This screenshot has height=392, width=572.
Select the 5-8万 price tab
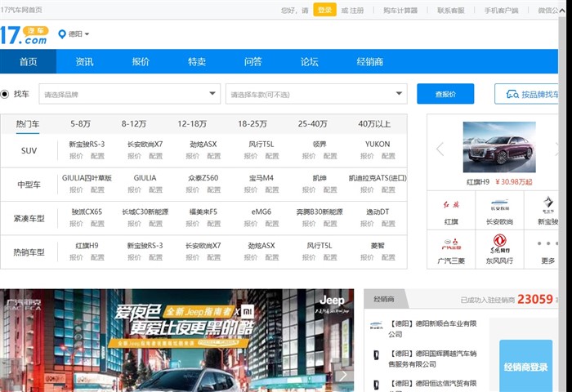[x=80, y=124]
